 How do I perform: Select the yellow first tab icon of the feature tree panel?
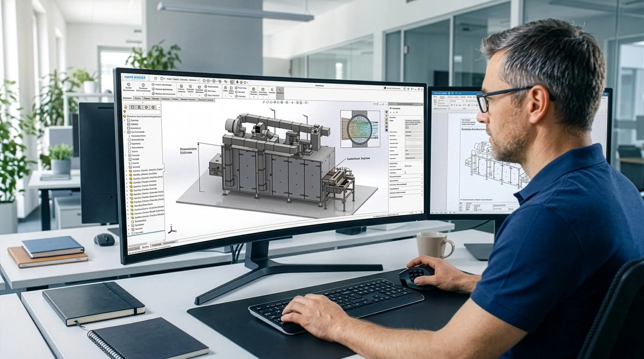tap(126, 107)
